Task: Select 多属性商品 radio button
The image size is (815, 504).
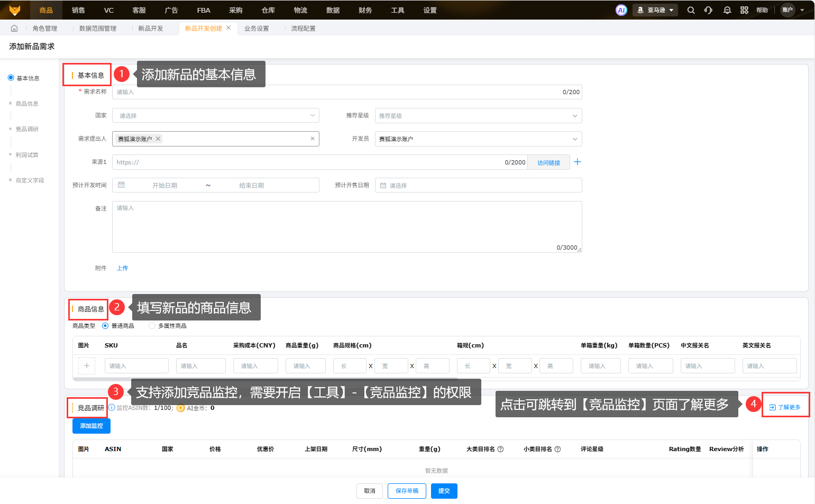Action: (x=152, y=326)
